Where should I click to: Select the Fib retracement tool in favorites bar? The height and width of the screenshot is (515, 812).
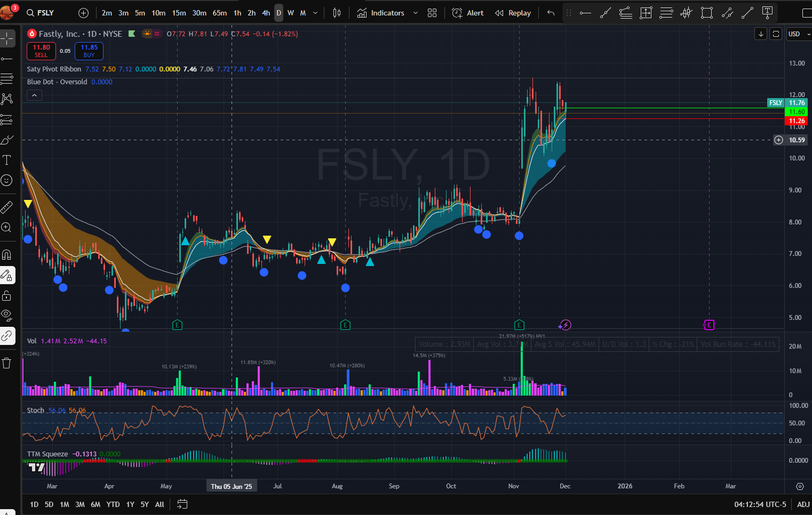click(x=625, y=13)
